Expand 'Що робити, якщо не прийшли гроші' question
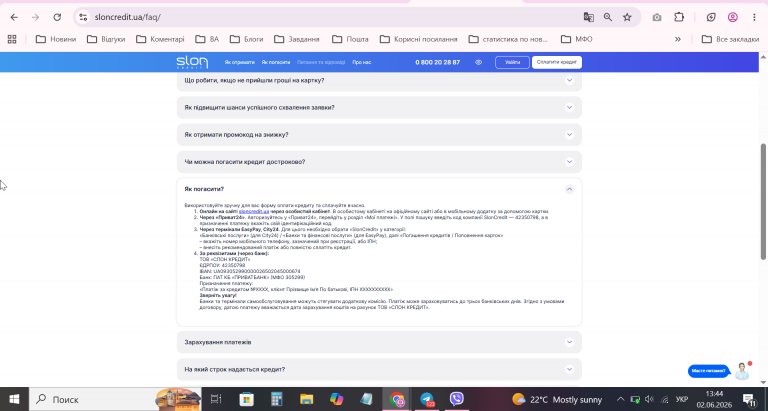Viewport: 768px width, 411px height. [x=379, y=80]
